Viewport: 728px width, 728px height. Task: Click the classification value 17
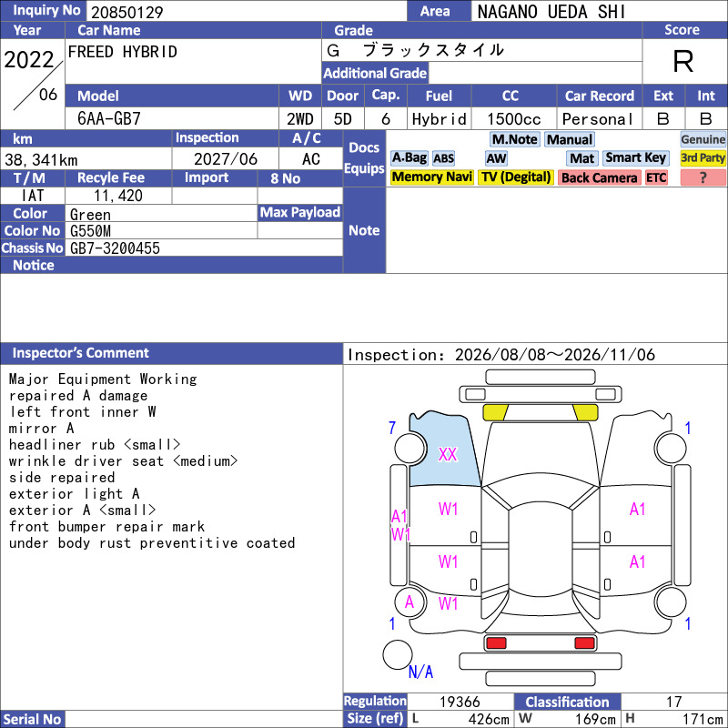coord(673,702)
